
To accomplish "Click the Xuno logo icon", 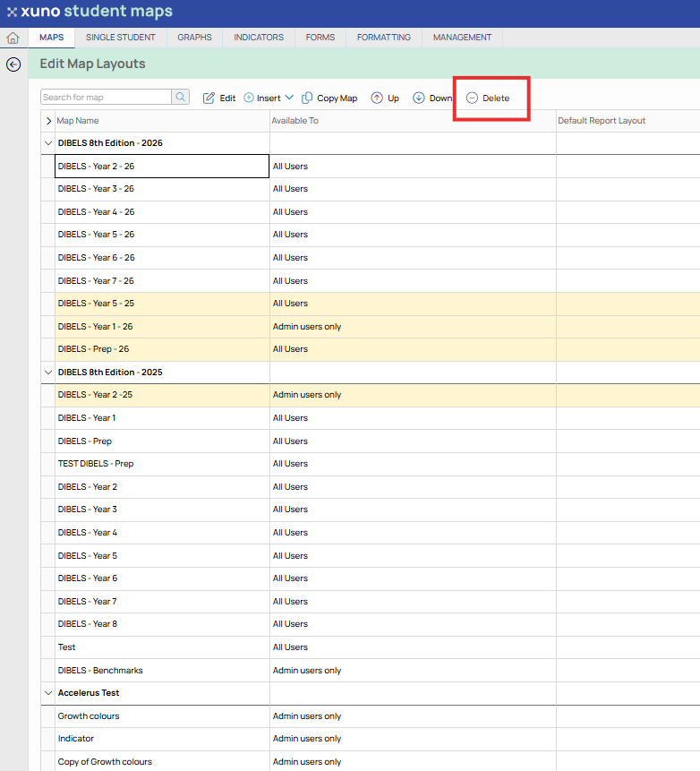I will 12,12.
